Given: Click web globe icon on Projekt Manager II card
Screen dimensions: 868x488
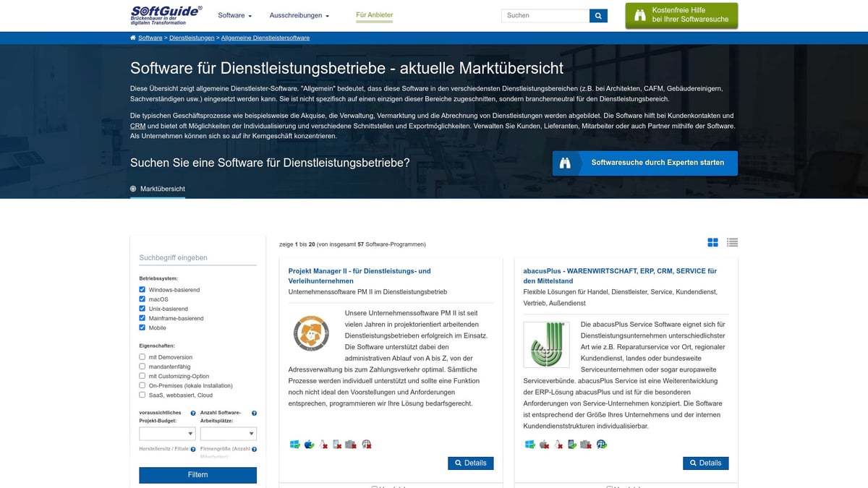Looking at the screenshot, I should [x=367, y=445].
